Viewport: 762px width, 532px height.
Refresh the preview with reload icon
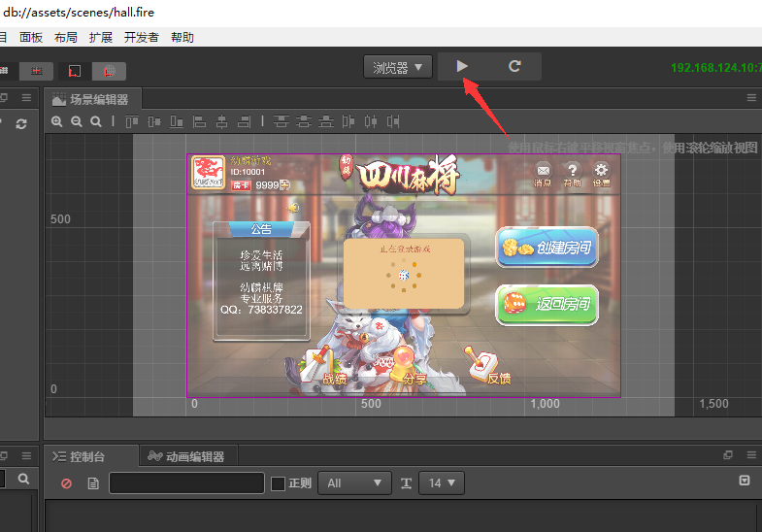(x=514, y=66)
